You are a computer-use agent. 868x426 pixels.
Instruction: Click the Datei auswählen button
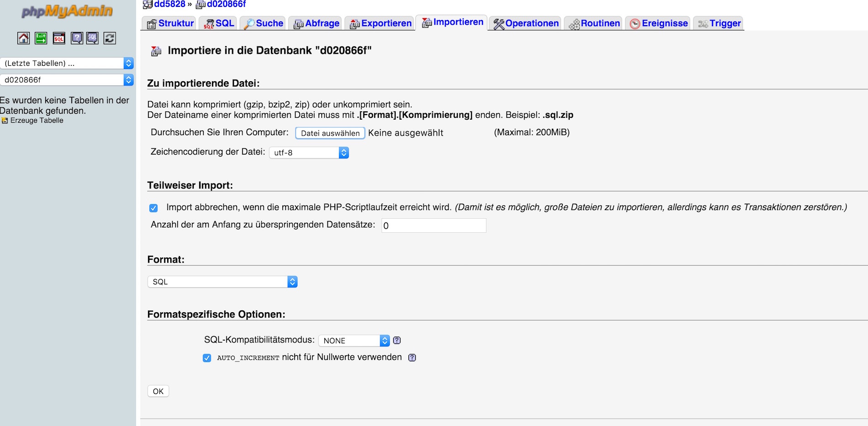point(329,133)
